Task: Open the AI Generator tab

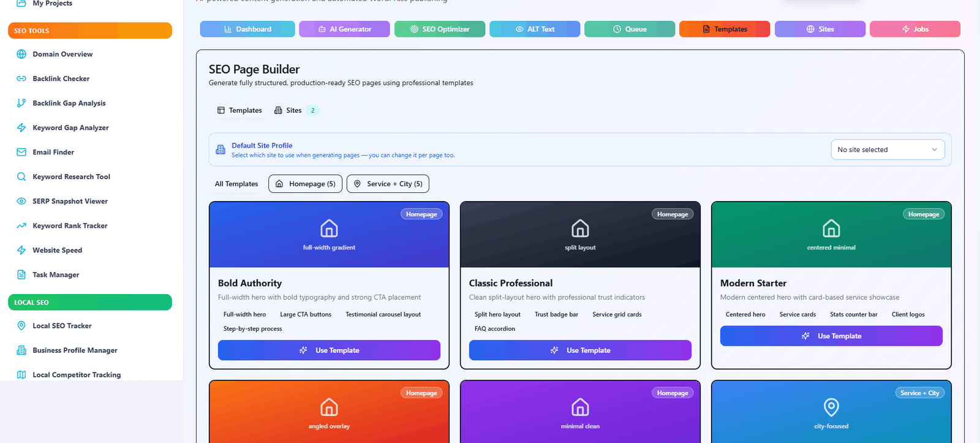Action: point(344,29)
